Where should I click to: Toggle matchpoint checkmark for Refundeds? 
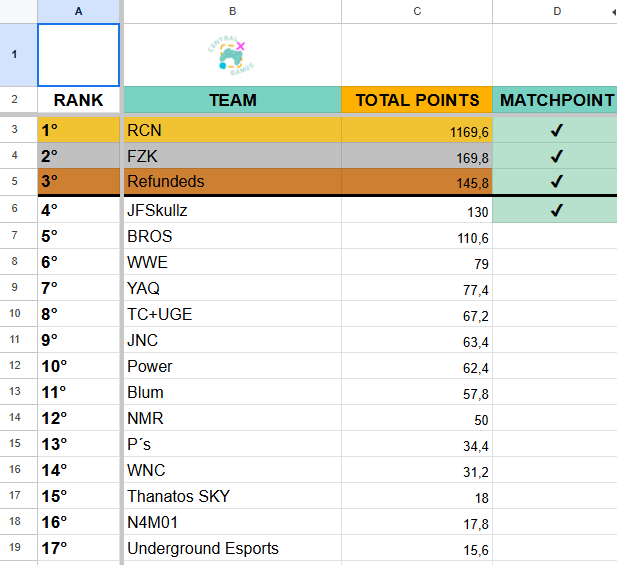coord(556,181)
